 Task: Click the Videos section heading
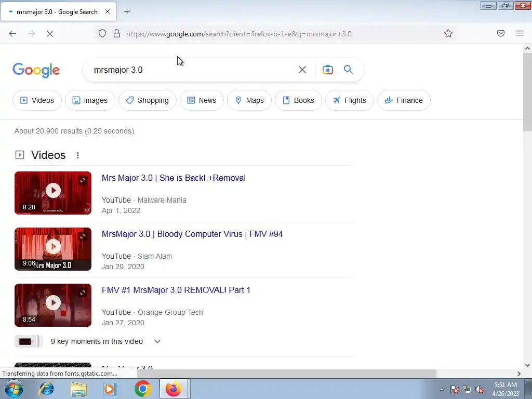[48, 155]
